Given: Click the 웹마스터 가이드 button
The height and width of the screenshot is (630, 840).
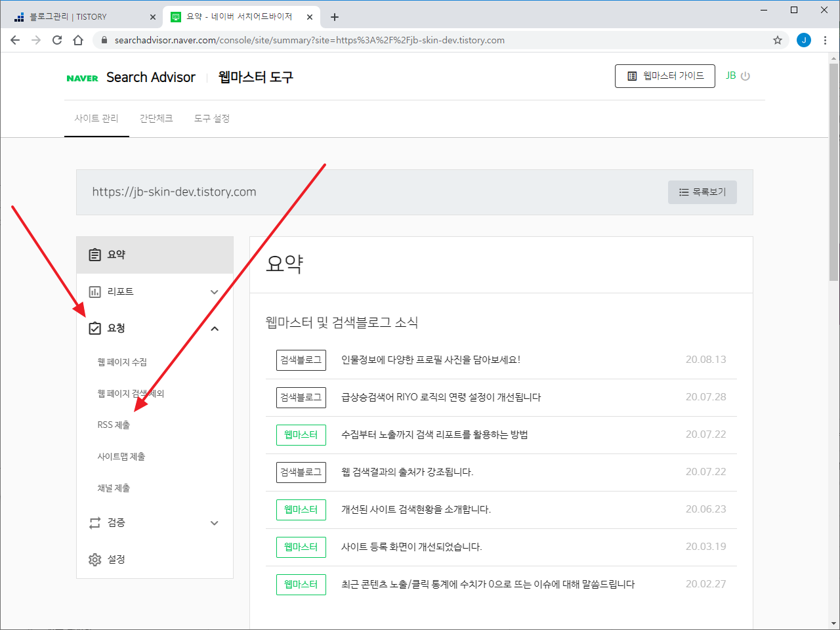Looking at the screenshot, I should (x=665, y=76).
